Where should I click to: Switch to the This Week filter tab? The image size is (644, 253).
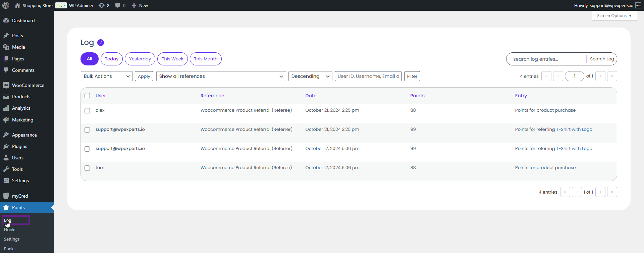tap(172, 59)
